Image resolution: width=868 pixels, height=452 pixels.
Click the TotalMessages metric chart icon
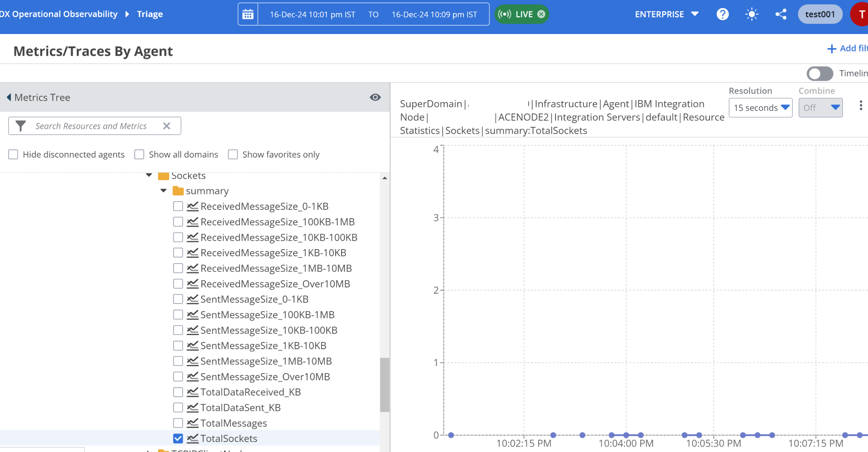click(x=192, y=423)
